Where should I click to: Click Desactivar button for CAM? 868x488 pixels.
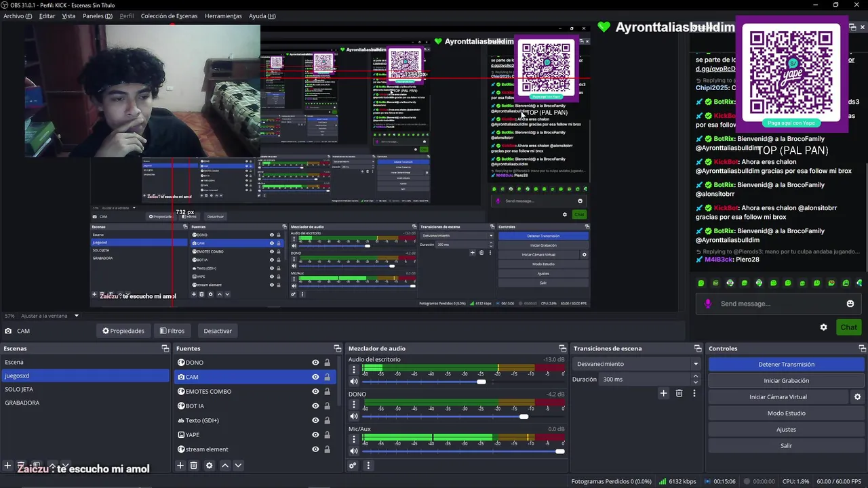click(x=218, y=331)
